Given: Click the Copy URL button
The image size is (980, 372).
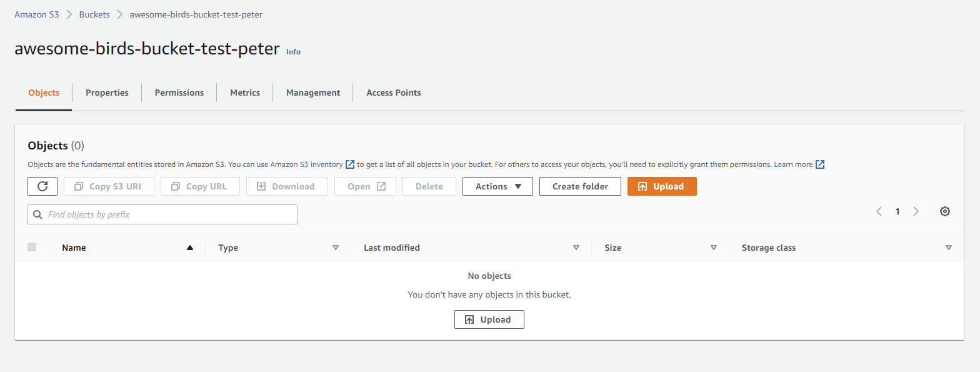Looking at the screenshot, I should point(200,186).
